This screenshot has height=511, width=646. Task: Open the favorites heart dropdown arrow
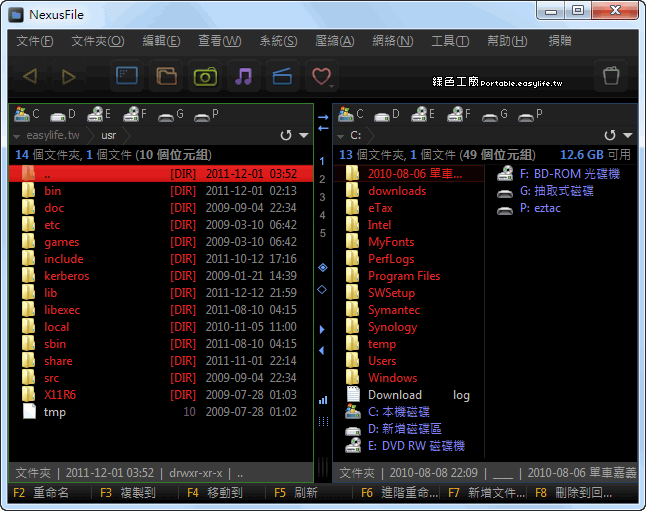click(332, 87)
